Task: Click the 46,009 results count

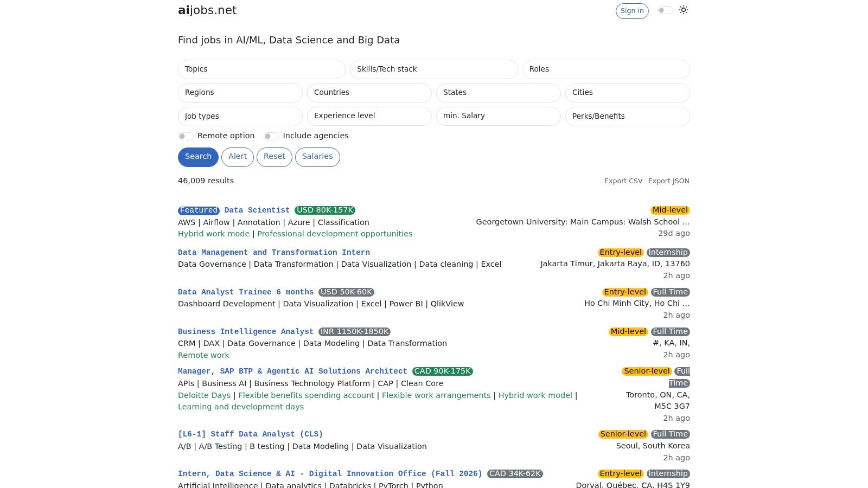Action: (x=206, y=181)
